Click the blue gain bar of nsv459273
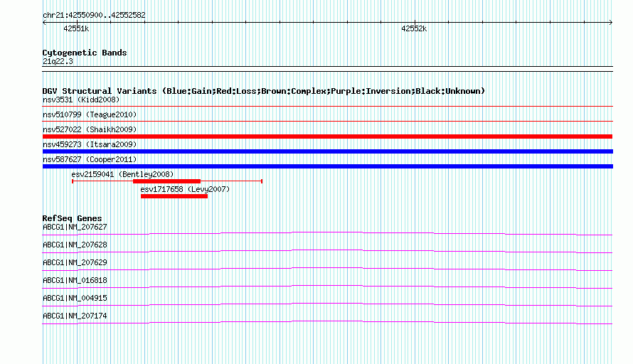Screen dimensions: 633x364 click(x=327, y=151)
